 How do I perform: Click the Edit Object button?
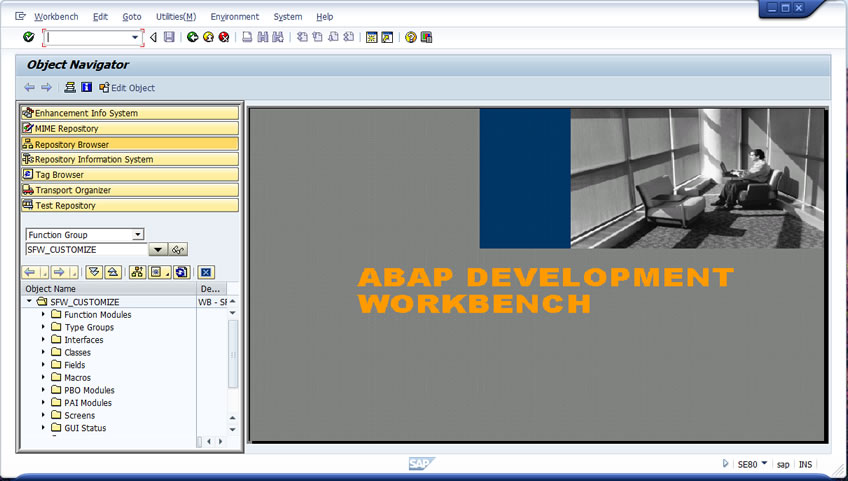click(127, 88)
